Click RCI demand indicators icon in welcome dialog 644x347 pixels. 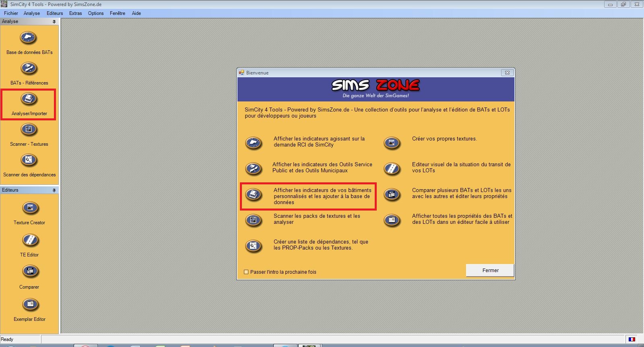pos(254,143)
